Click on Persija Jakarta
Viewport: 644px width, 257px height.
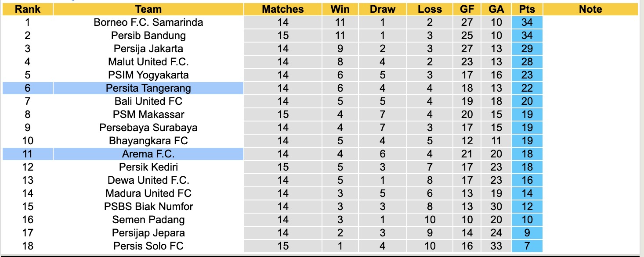coord(148,49)
